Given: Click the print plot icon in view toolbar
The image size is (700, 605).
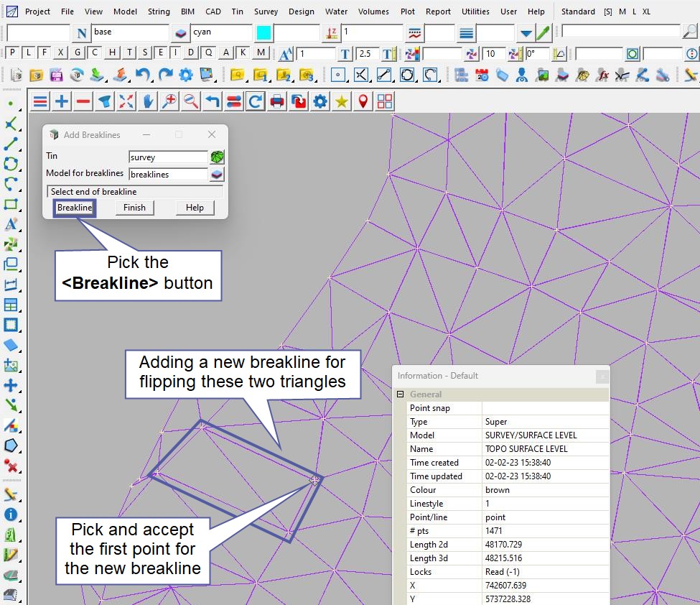Looking at the screenshot, I should (277, 102).
